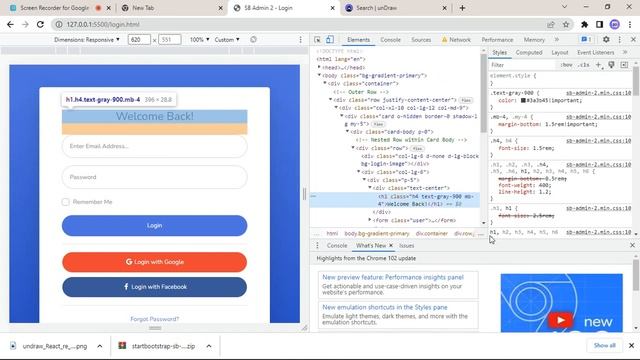This screenshot has width=640, height=360.
Task: Close the What's New tab
Action: (391, 246)
